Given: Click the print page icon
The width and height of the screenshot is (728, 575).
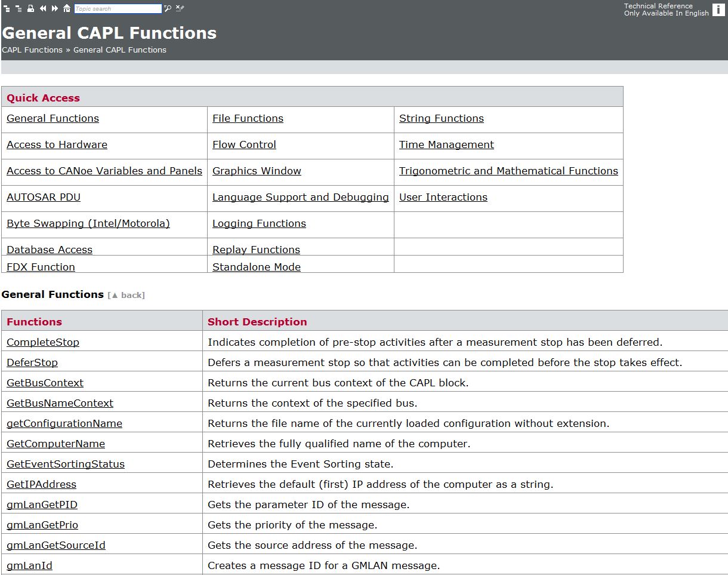Looking at the screenshot, I should point(30,8).
